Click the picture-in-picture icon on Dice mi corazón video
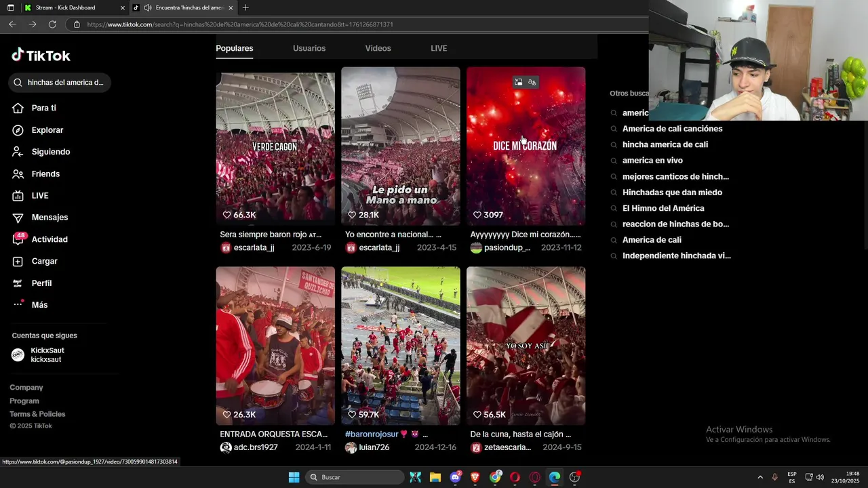 (518, 82)
